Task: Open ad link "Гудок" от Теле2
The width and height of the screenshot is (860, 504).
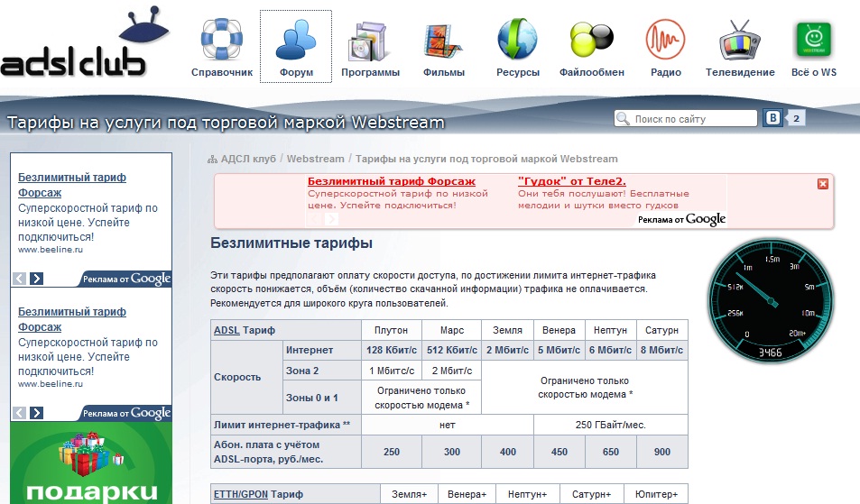Action: pos(572,181)
